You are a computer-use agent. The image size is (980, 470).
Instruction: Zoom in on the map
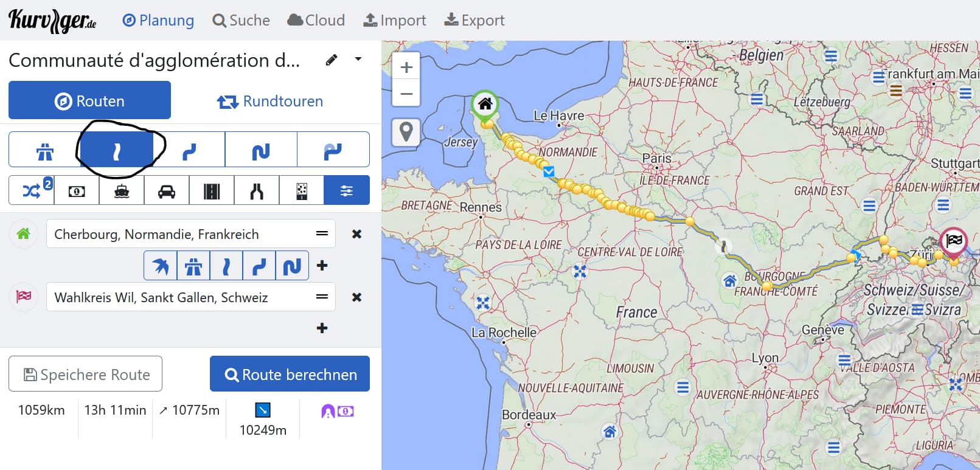coord(406,67)
